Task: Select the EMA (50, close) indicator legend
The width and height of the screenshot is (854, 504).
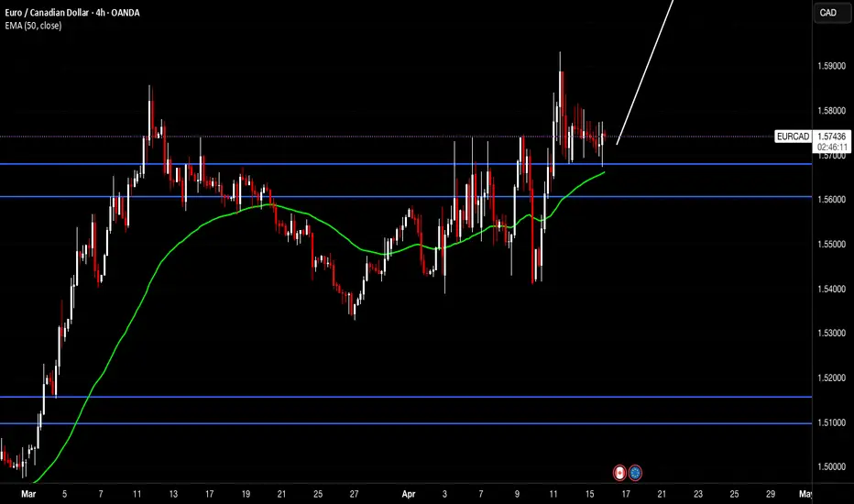Action: (33, 26)
